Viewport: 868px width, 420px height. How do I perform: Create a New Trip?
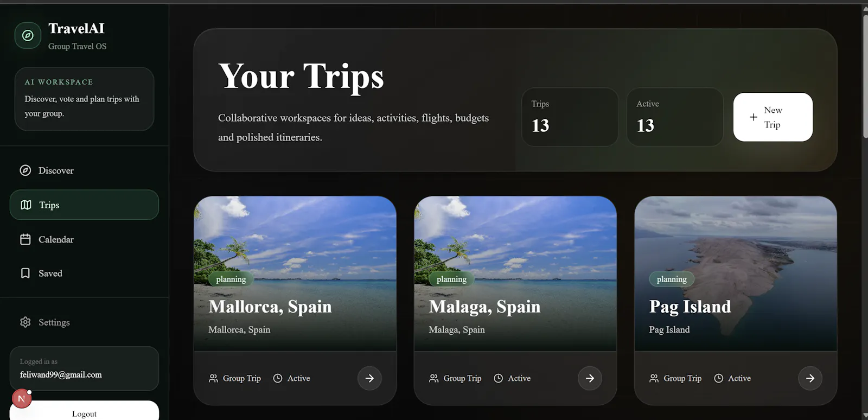(x=773, y=117)
